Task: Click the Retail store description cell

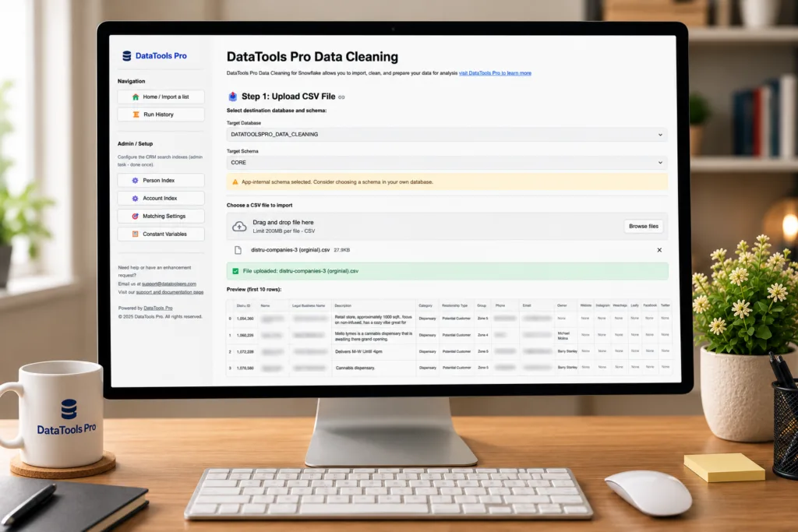Action: pos(373,319)
